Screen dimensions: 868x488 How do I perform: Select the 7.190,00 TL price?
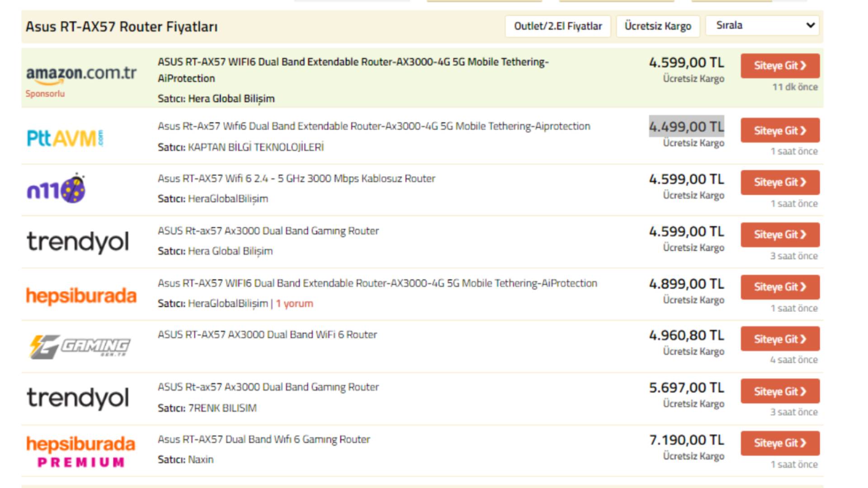coord(687,440)
